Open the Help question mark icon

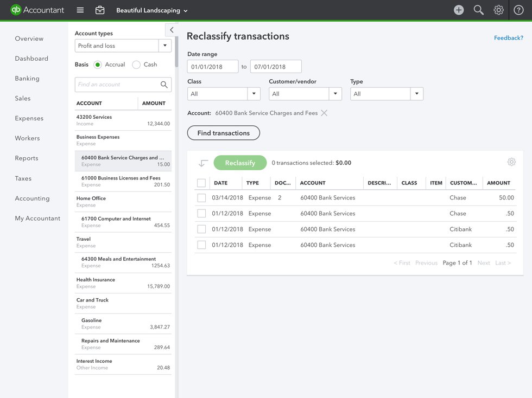[x=518, y=10]
